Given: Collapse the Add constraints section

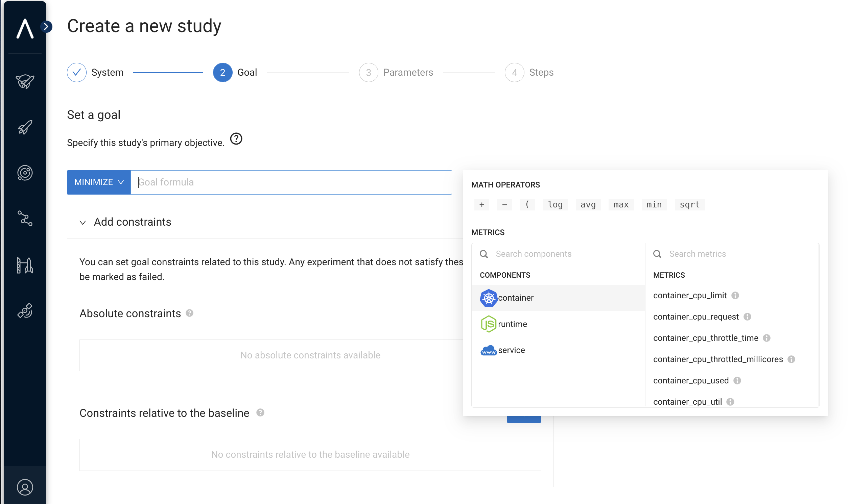Looking at the screenshot, I should (x=83, y=223).
